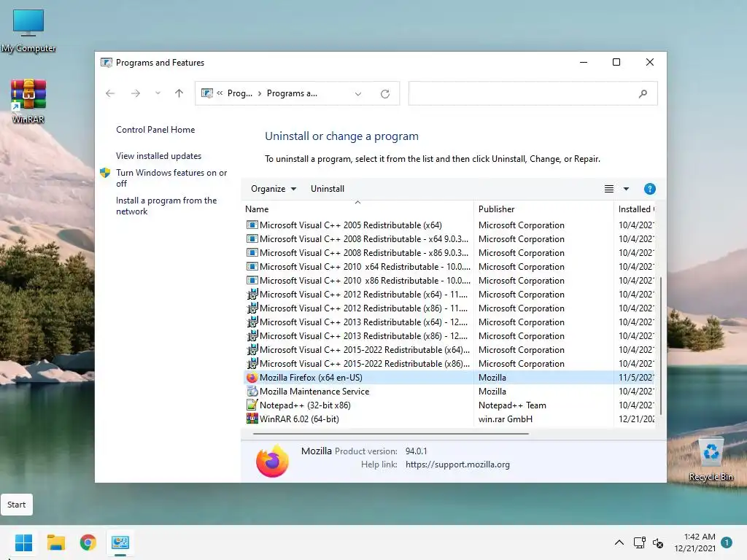747x560 pixels.
Task: Click the magnifier search icon
Action: click(643, 94)
